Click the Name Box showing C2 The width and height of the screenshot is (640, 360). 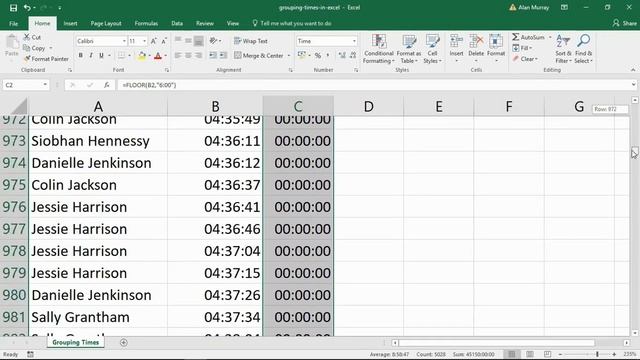(22, 85)
